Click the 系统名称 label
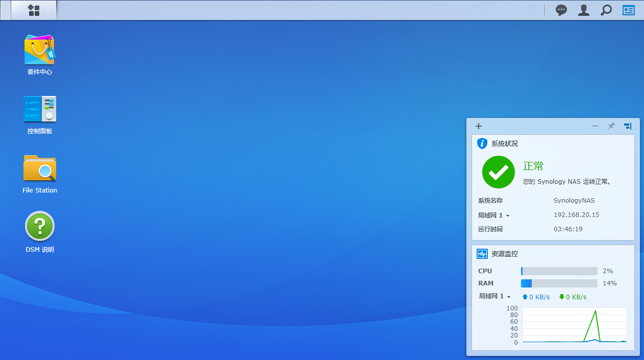This screenshot has height=360, width=644. coord(490,201)
